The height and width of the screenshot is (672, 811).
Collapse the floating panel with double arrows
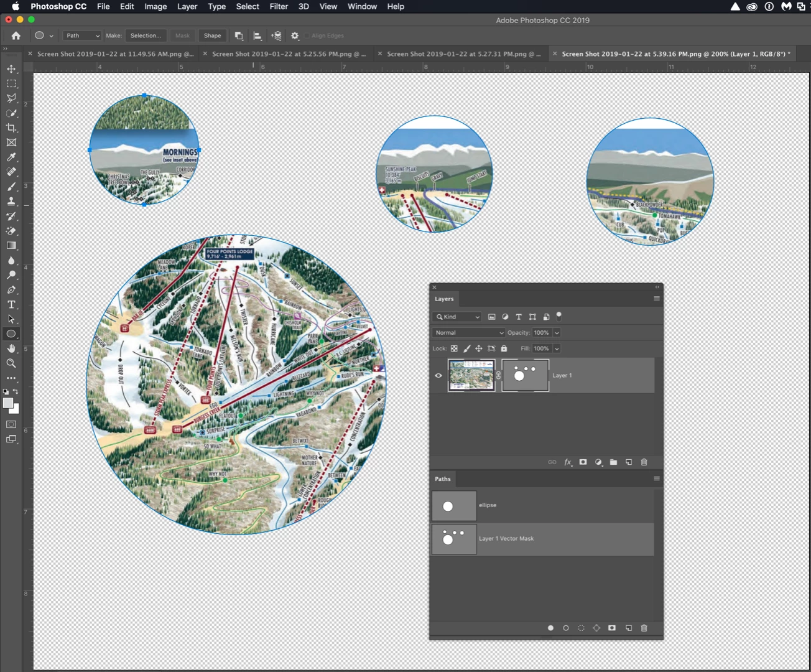[x=657, y=287]
